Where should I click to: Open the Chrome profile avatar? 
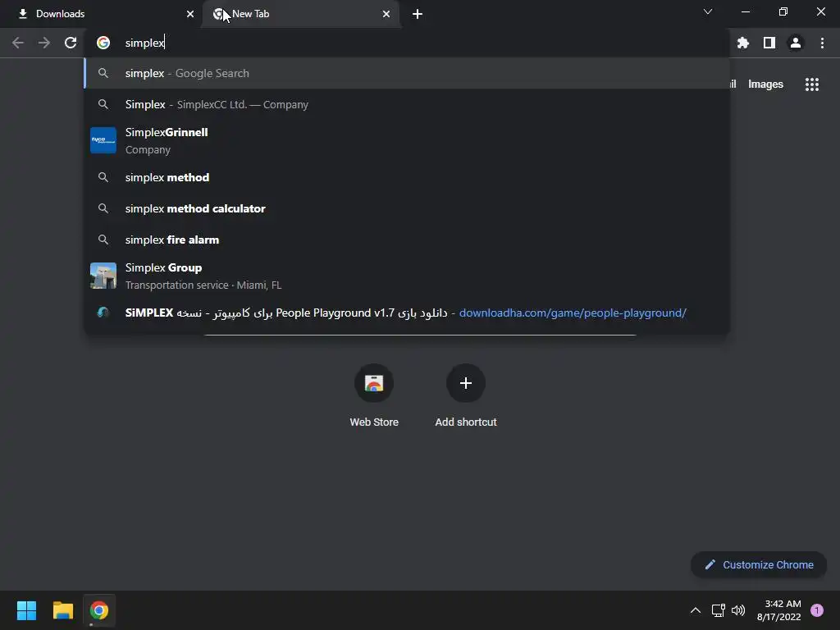point(796,43)
